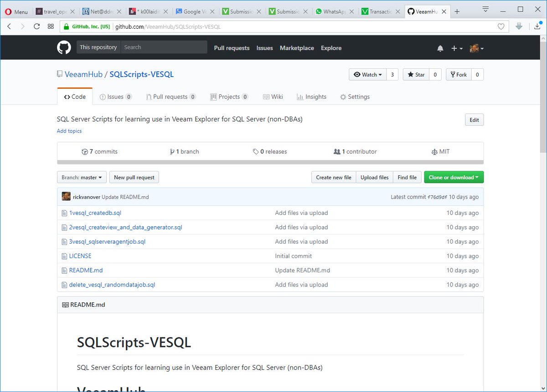547x392 pixels.
Task: Switch to the Transaction tab
Action: (x=381, y=12)
